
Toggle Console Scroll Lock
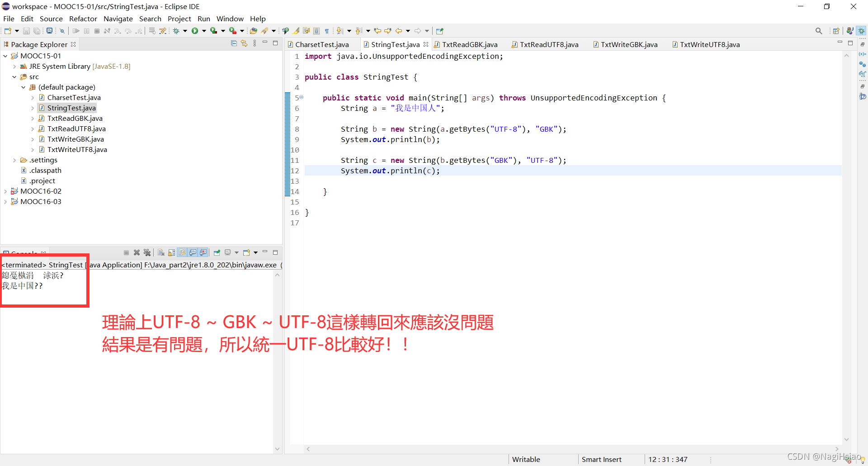tap(171, 252)
